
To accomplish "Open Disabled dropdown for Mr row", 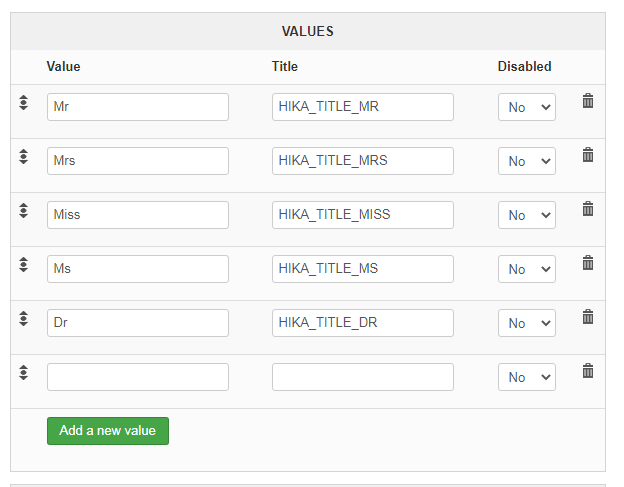I will tap(527, 107).
